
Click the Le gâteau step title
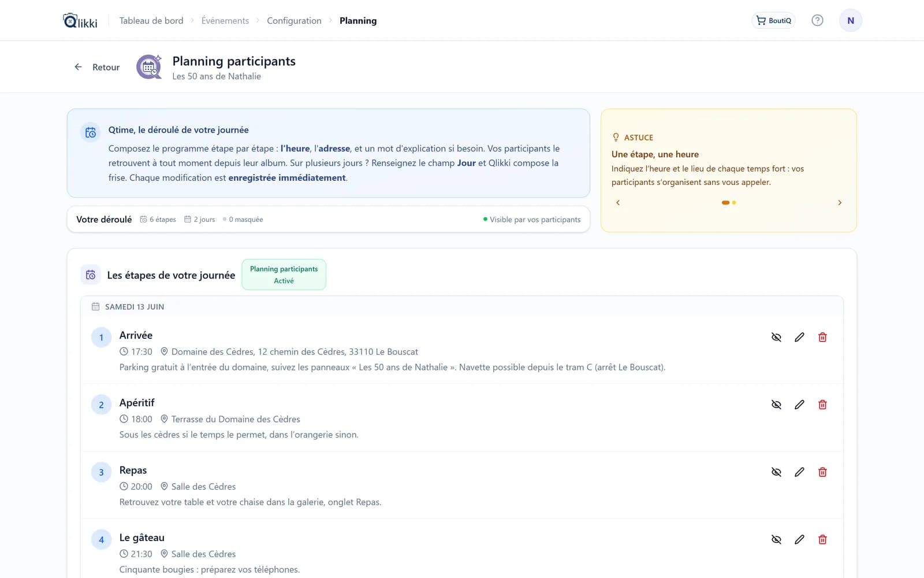(142, 538)
